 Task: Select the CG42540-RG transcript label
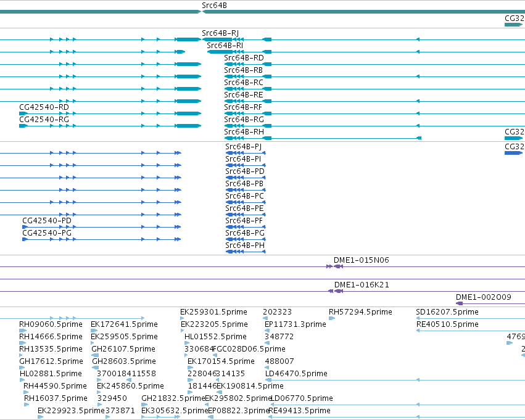[x=44, y=120]
